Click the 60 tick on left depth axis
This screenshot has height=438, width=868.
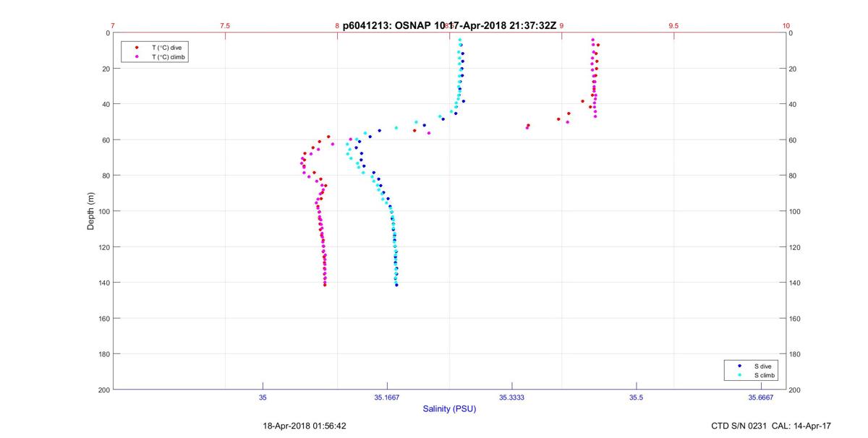105,139
